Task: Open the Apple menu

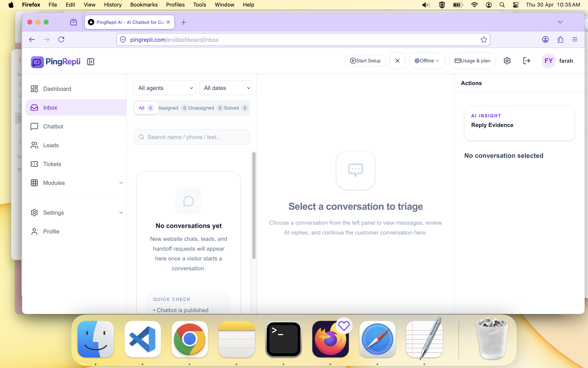Action: click(11, 5)
